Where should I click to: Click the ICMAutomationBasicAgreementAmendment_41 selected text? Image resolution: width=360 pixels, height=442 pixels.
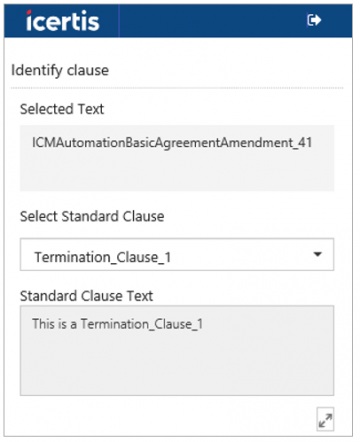pyautogui.click(x=172, y=143)
